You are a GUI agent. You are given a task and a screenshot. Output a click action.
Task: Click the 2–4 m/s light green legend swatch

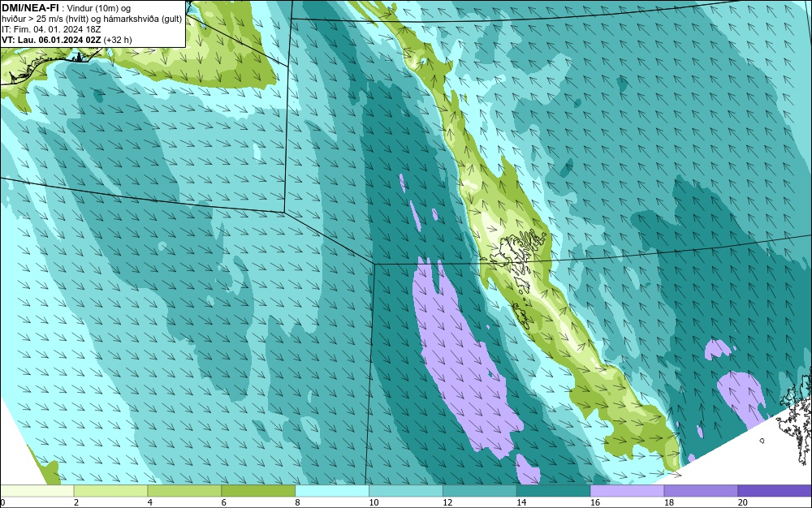click(x=110, y=490)
